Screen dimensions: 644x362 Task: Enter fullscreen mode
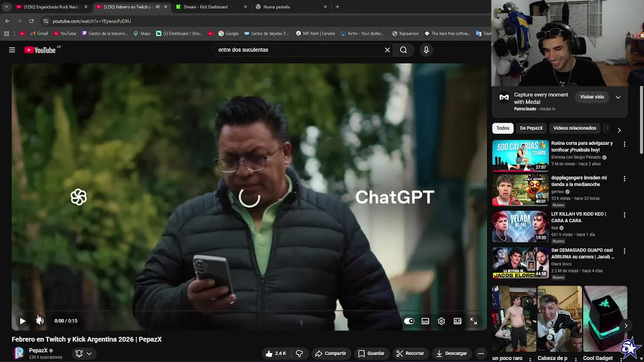[473, 321]
